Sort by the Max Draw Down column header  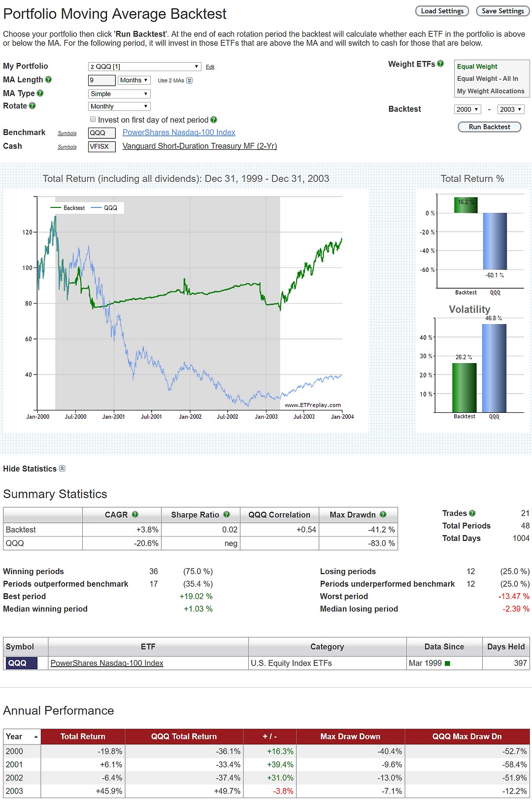350,737
